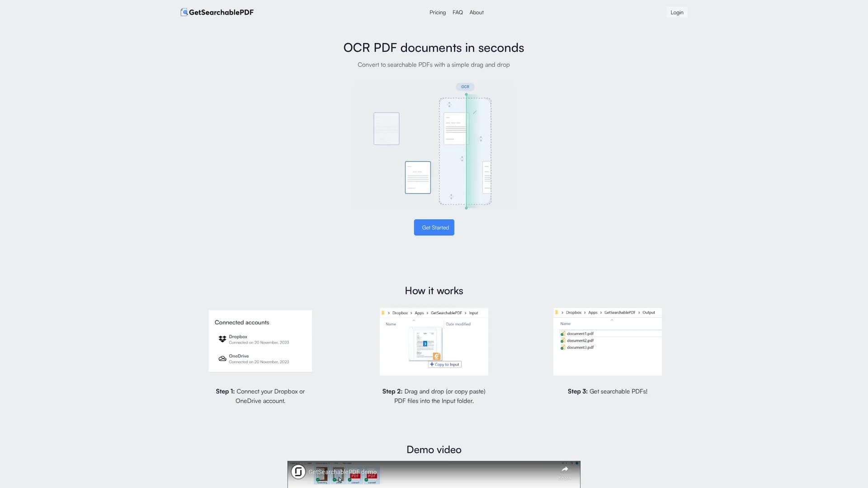This screenshot has height=488, width=868.
Task: Open the Pricing page
Action: (x=437, y=13)
